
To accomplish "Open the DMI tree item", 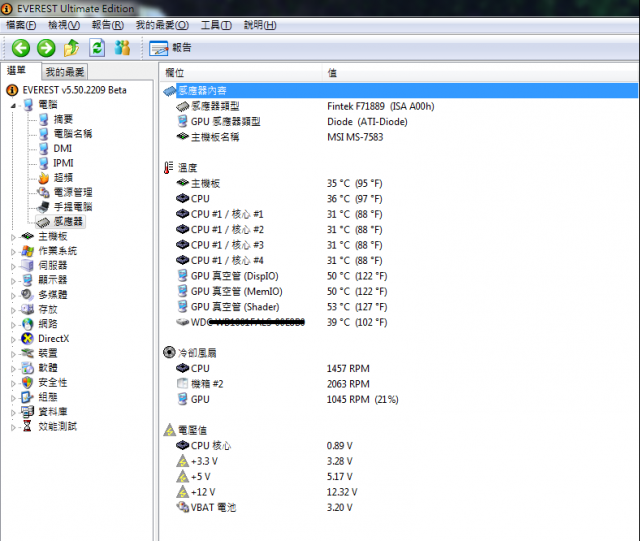I will (62, 148).
